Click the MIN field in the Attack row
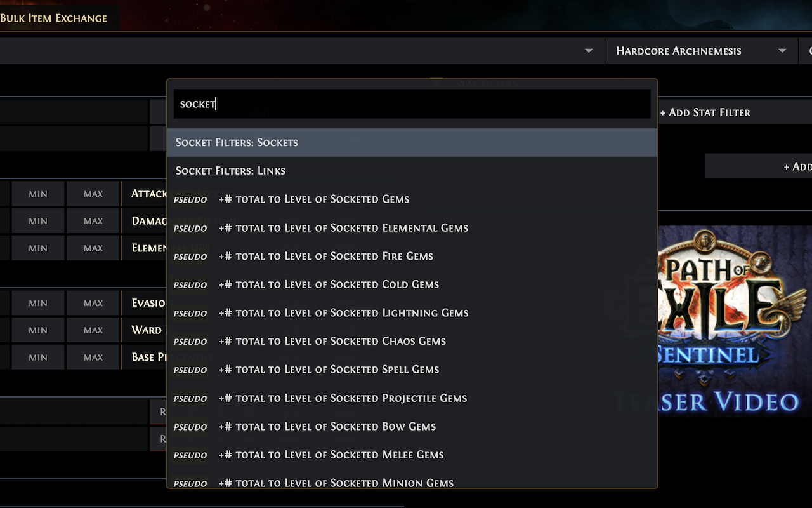The height and width of the screenshot is (508, 812). pos(37,193)
